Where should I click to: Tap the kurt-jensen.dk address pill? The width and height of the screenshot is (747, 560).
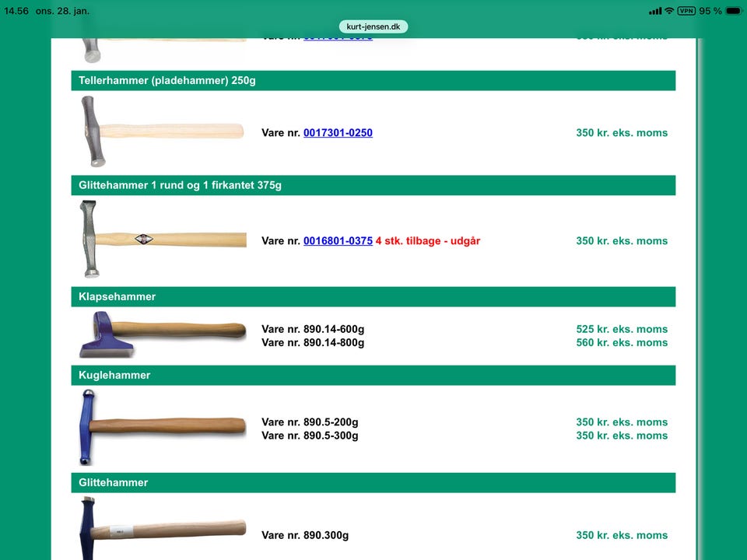tap(373, 26)
